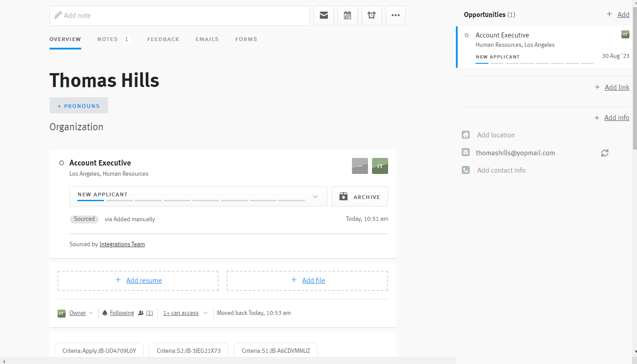Image resolution: width=637 pixels, height=364 pixels.
Task: Open the Feedback tab
Action: [163, 39]
